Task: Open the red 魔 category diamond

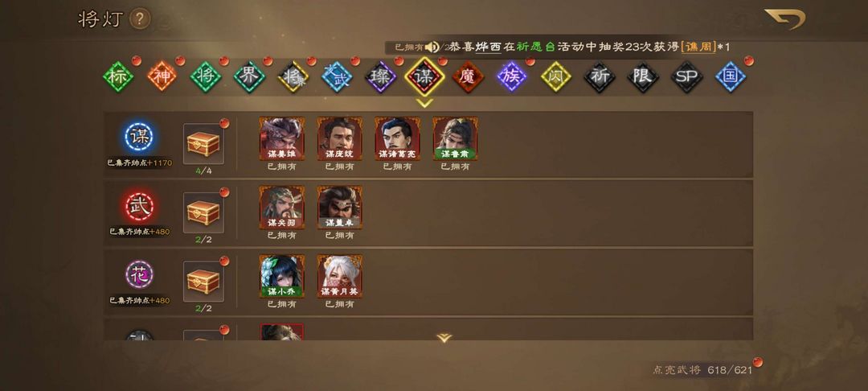Action: coord(468,76)
